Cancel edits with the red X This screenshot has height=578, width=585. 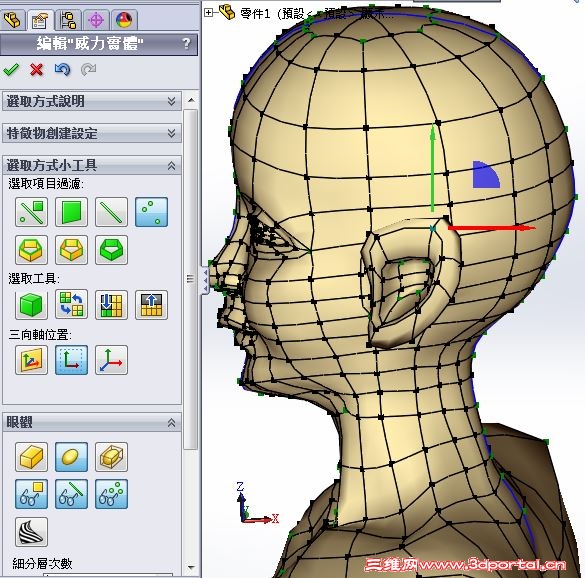pos(37,70)
